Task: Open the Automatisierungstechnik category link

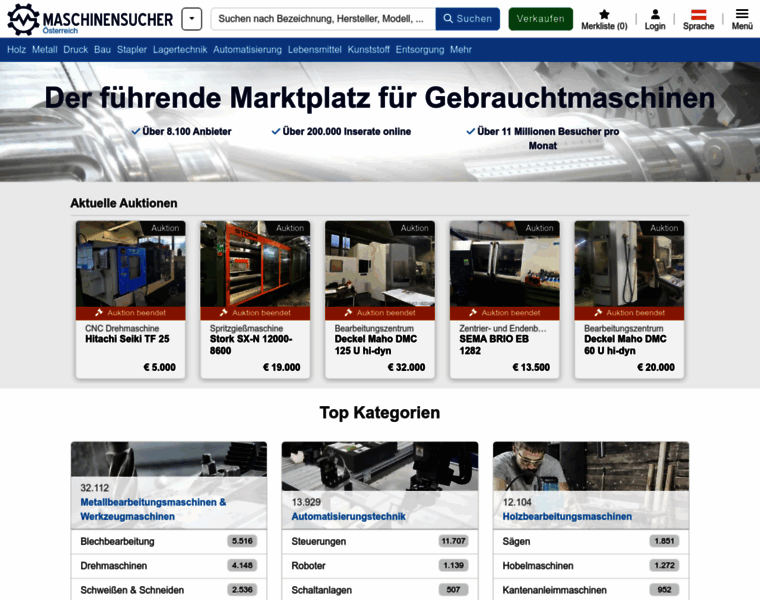Action: [348, 517]
